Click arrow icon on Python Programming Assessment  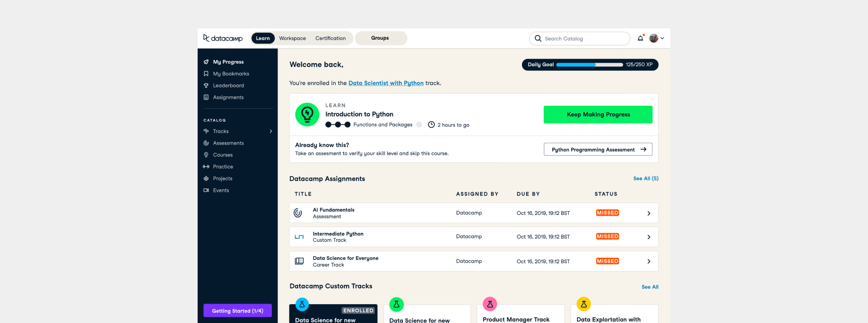coord(643,149)
